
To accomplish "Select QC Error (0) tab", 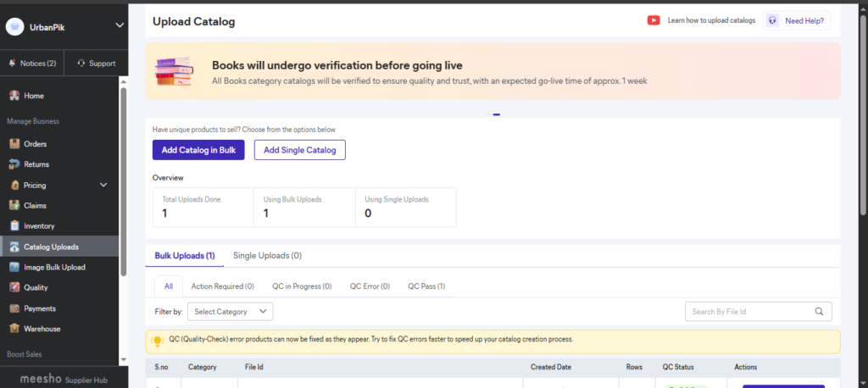I will coord(370,286).
